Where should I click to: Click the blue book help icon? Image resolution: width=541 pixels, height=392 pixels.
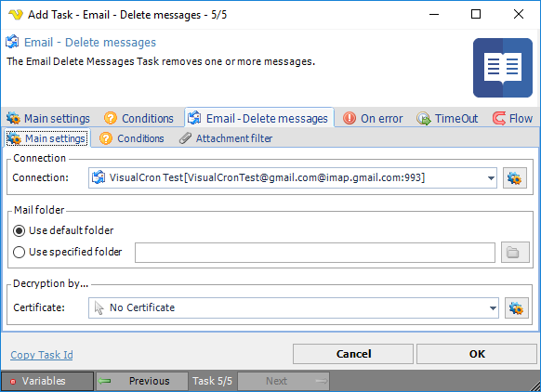[503, 68]
